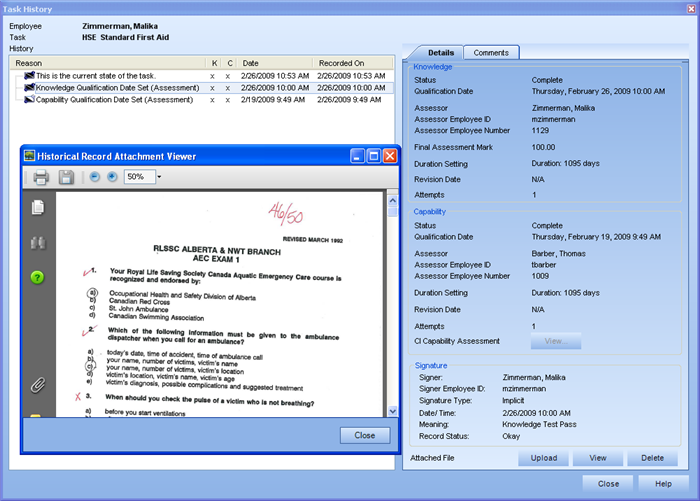The height and width of the screenshot is (501, 700).
Task: Close the Task History dialog with Close button
Action: coord(608,484)
